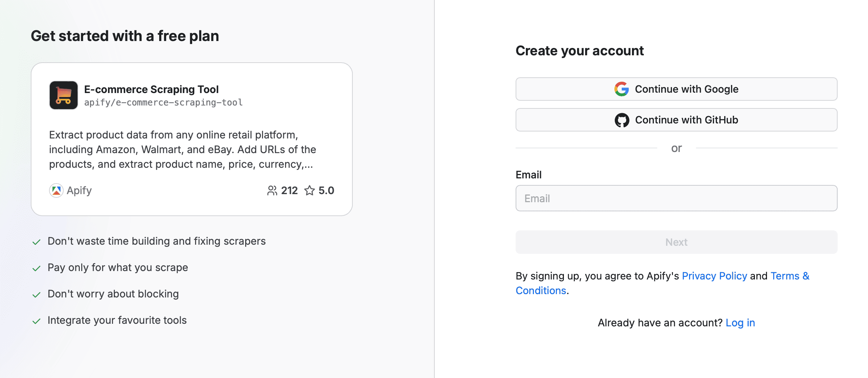Click the E-commerce Scraping Tool title
This screenshot has width=868, height=378.
pos(151,89)
